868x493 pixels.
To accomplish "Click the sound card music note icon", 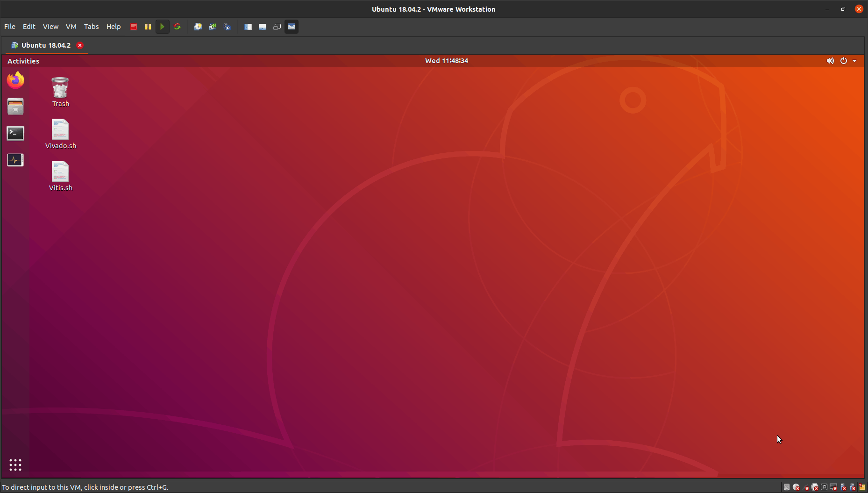I will [824, 487].
